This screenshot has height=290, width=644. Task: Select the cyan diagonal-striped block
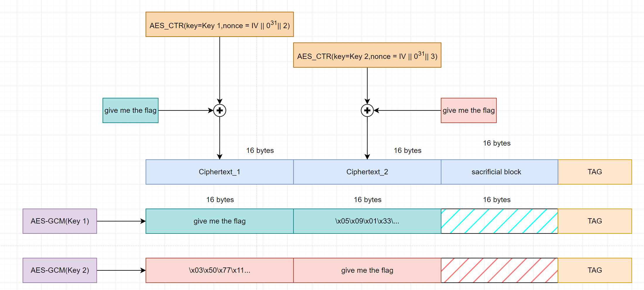[499, 221]
